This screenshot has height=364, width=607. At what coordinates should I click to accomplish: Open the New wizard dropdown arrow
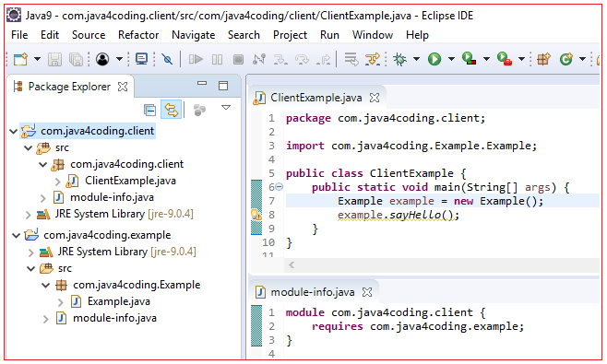[37, 59]
